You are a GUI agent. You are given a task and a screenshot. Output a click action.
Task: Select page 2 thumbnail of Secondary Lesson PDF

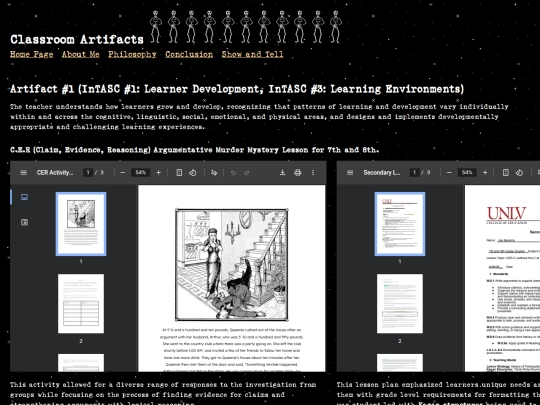coord(400,304)
